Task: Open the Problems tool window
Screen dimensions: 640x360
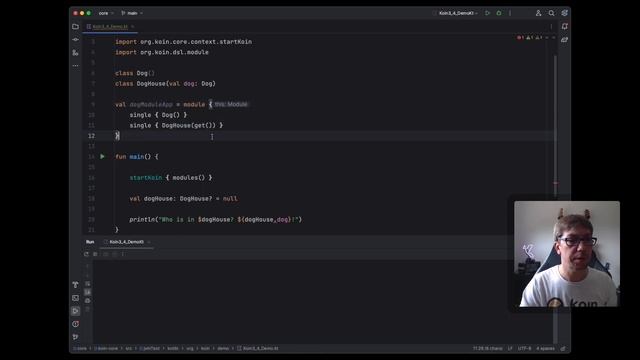Action: click(x=76, y=324)
